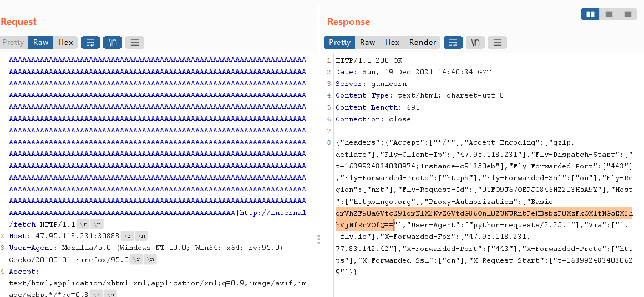Select the Pretty tab in the Response panel
The height and width of the screenshot is (297, 644).
[339, 42]
